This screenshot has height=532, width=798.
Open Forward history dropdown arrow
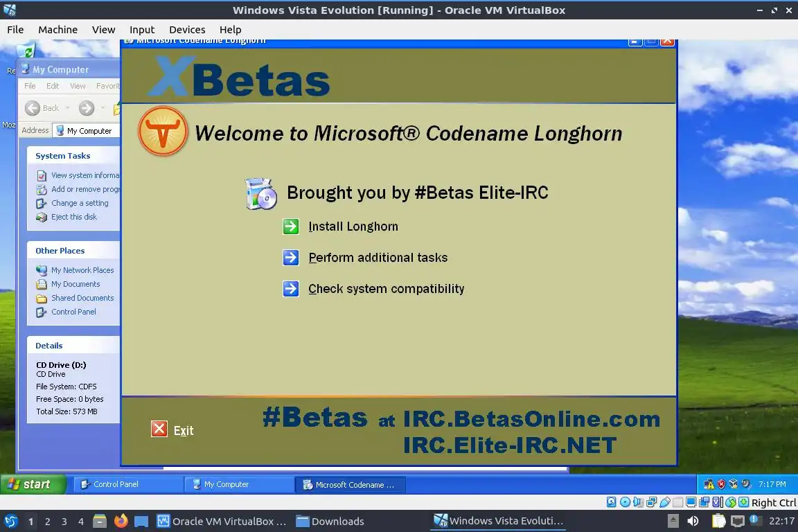[103, 108]
